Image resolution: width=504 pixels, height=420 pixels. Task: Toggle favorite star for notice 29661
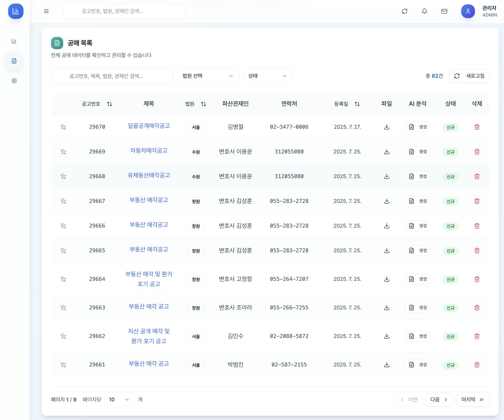coord(63,365)
